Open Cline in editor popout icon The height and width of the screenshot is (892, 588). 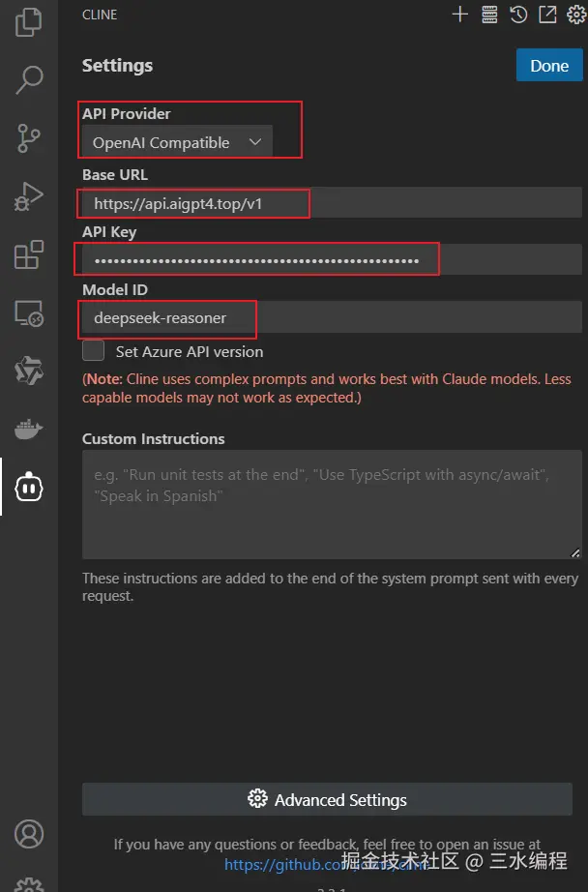[547, 15]
